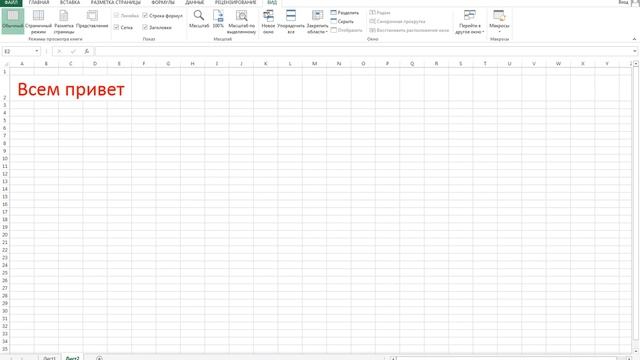The image size is (640, 360).
Task: Click the Вход sign-in link
Action: pyautogui.click(x=623, y=2)
